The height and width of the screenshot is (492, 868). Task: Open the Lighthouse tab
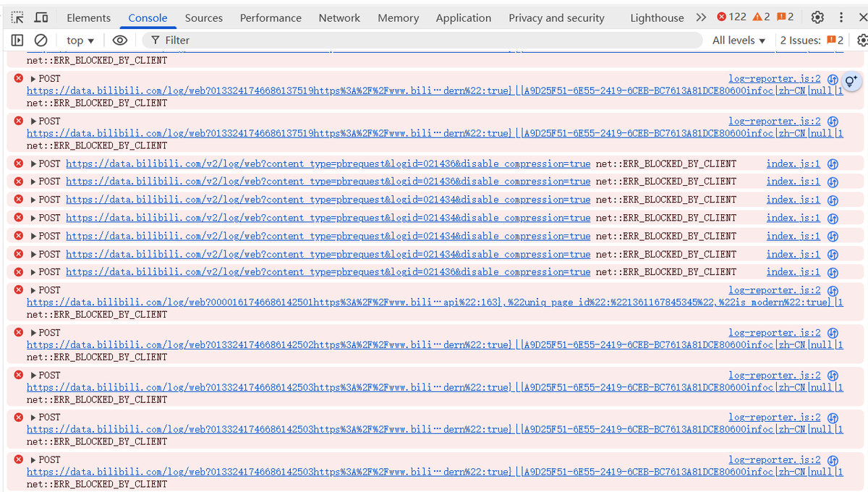[x=657, y=18]
